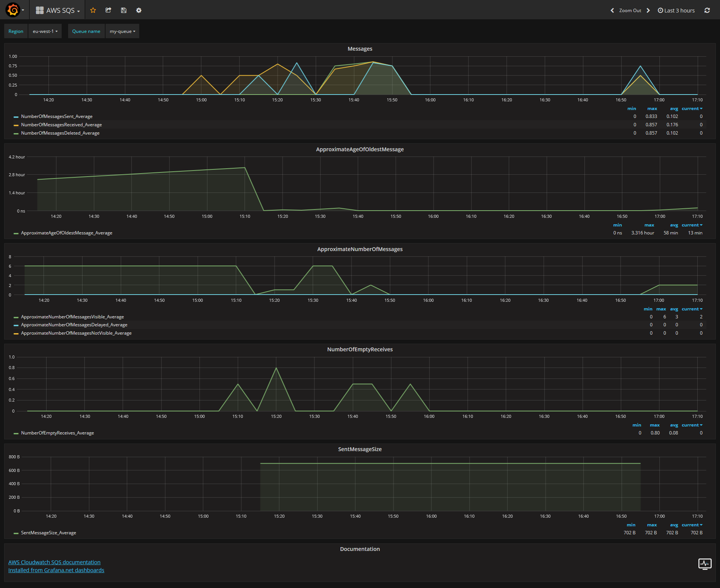
Task: Shift time range forward with right chevron
Action: pyautogui.click(x=648, y=11)
